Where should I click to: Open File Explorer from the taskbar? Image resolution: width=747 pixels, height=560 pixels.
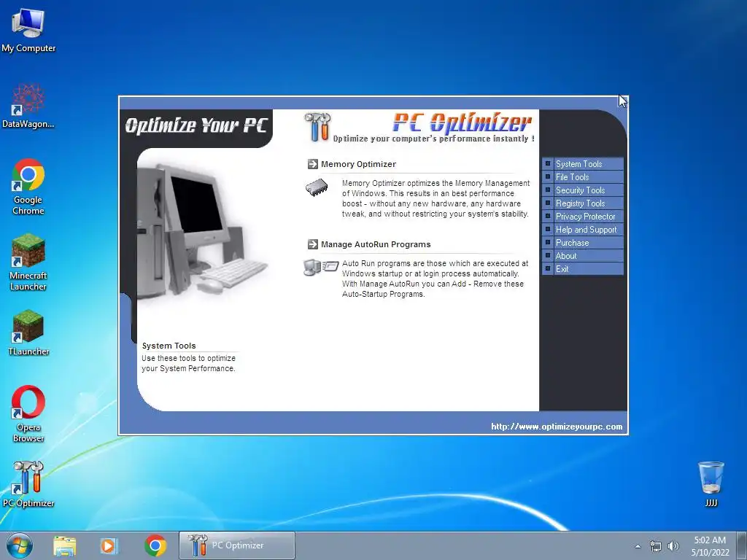65,545
